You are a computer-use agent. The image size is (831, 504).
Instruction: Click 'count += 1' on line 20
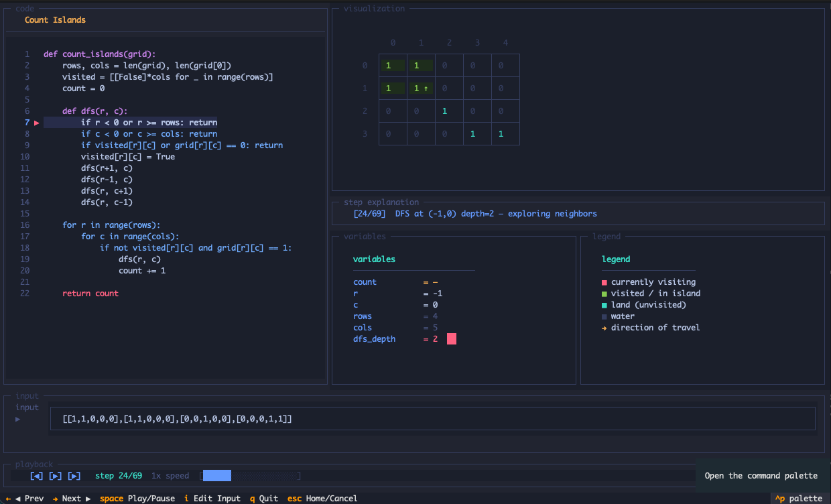(142, 271)
